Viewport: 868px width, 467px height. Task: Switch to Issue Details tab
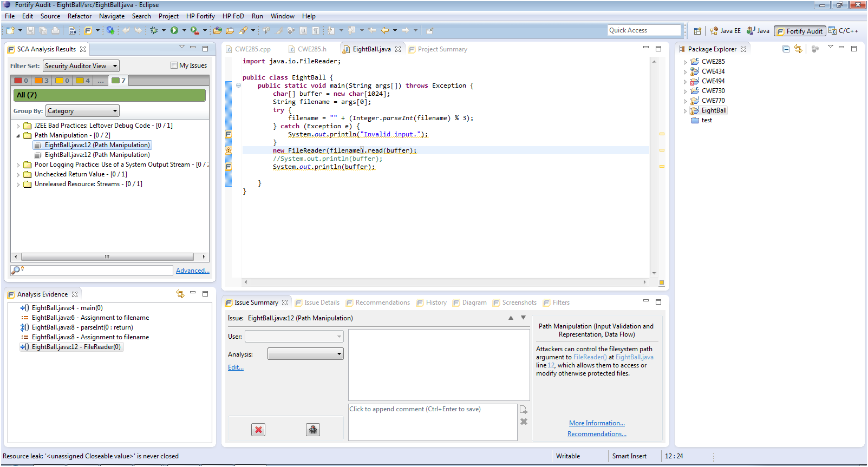tap(317, 302)
